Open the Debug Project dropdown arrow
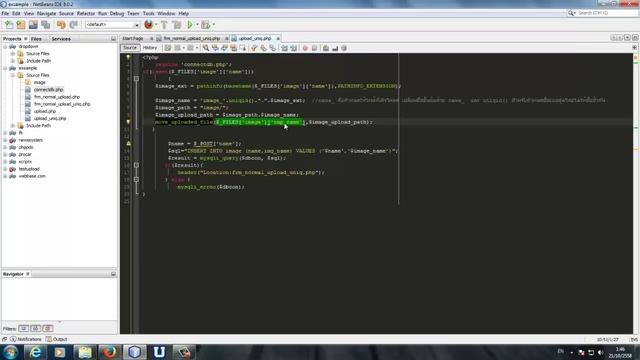Viewport: 640px width, 360px height. (x=213, y=25)
